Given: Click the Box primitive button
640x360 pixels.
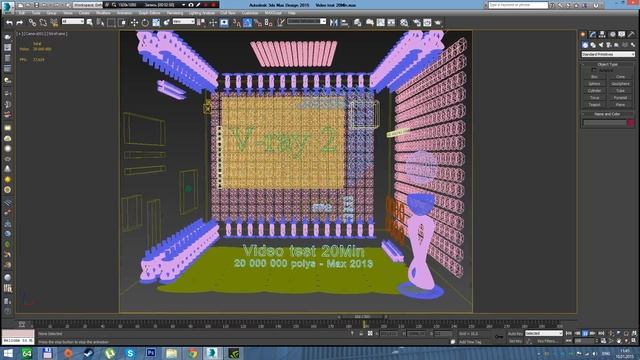Looking at the screenshot, I should (594, 77).
